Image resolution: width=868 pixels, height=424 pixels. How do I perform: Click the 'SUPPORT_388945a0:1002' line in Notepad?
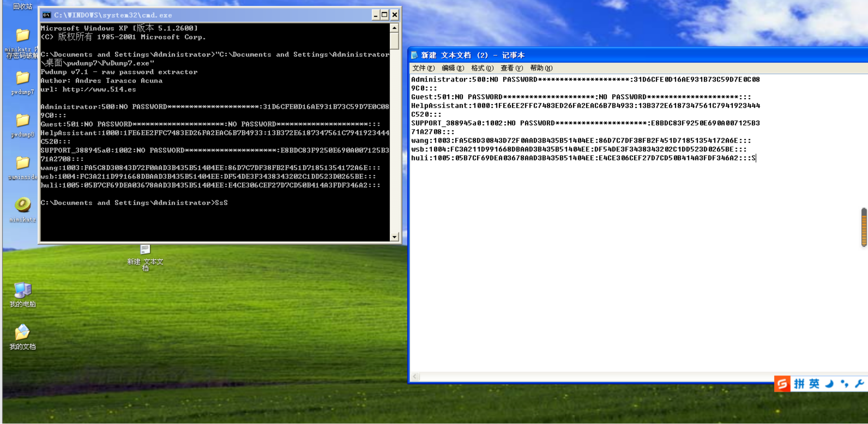(x=585, y=127)
